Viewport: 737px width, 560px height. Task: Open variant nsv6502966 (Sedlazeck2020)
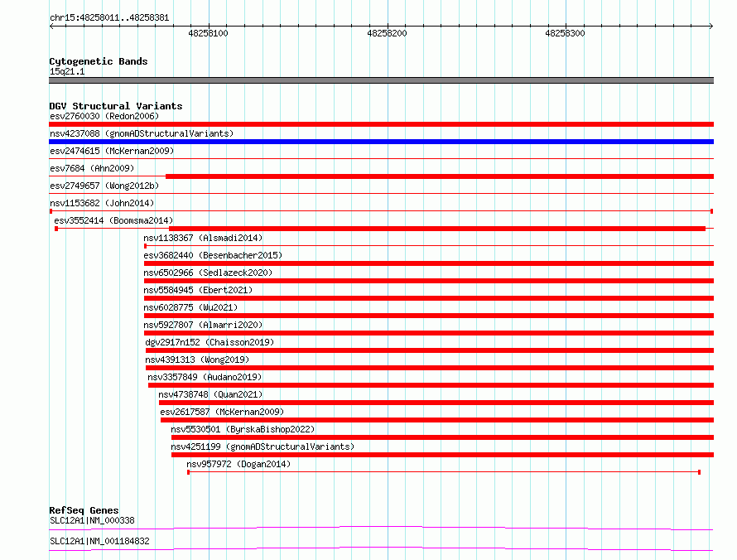click(x=208, y=273)
